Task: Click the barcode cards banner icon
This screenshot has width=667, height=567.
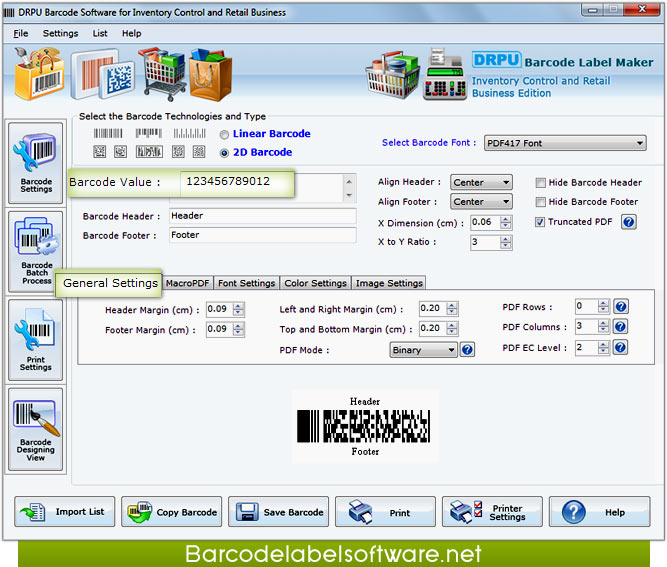Action: [x=103, y=74]
